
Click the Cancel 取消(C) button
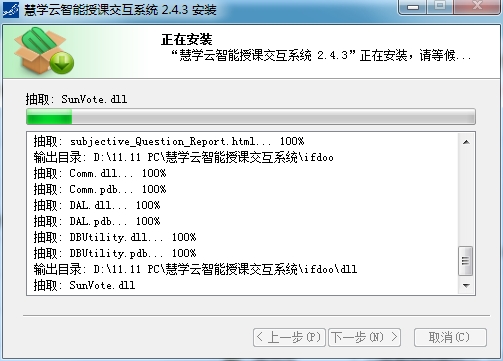tap(450, 337)
